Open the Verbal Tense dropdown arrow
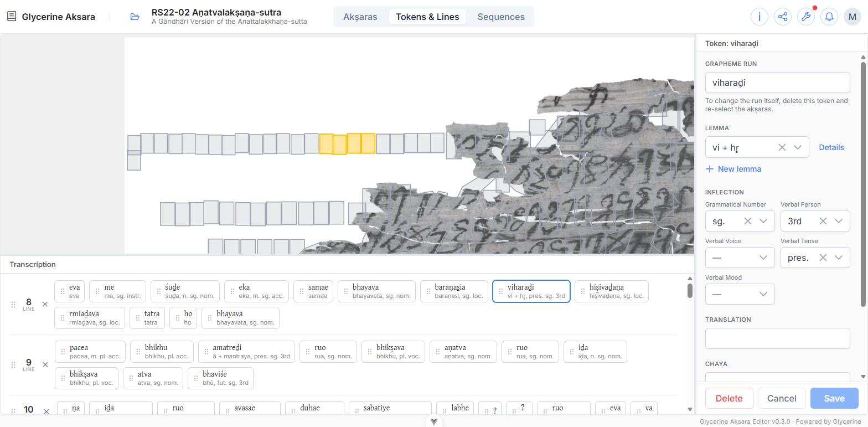This screenshot has height=427, width=868. (838, 258)
